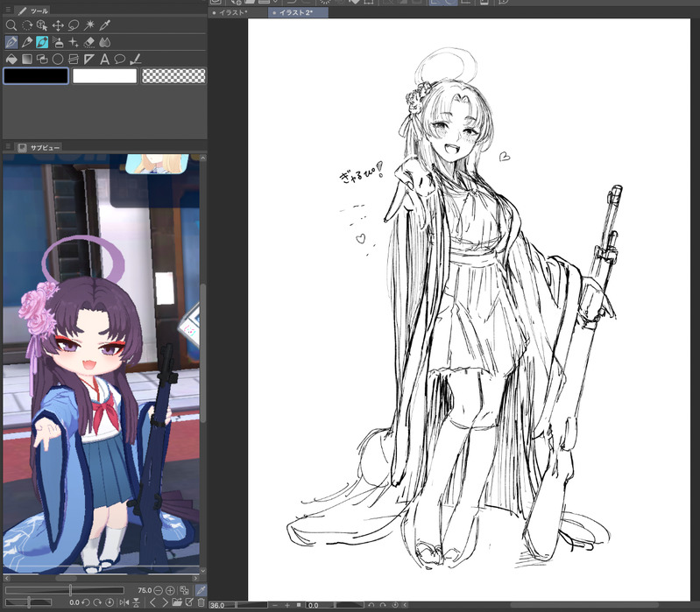
Task: Select the Eyedropper tool in Tool palette
Action: 105,25
